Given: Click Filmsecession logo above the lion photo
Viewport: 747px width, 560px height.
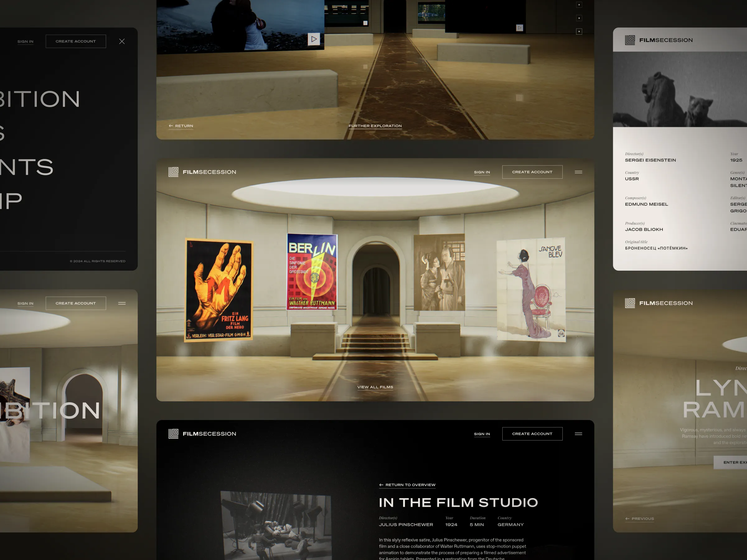Looking at the screenshot, I should (x=659, y=40).
